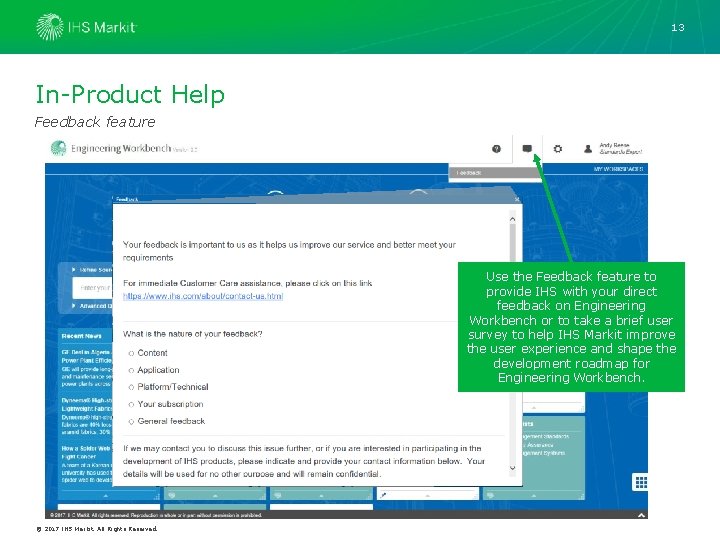Click the feedback dialog scrollbar thumb
This screenshot has height=540, width=720.
click(512, 242)
